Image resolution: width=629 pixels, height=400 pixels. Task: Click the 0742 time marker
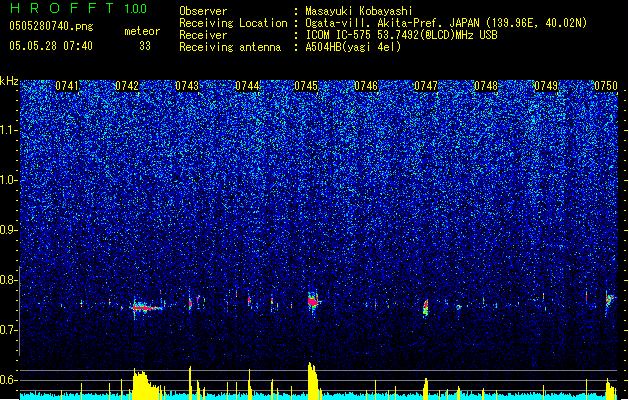(x=127, y=86)
